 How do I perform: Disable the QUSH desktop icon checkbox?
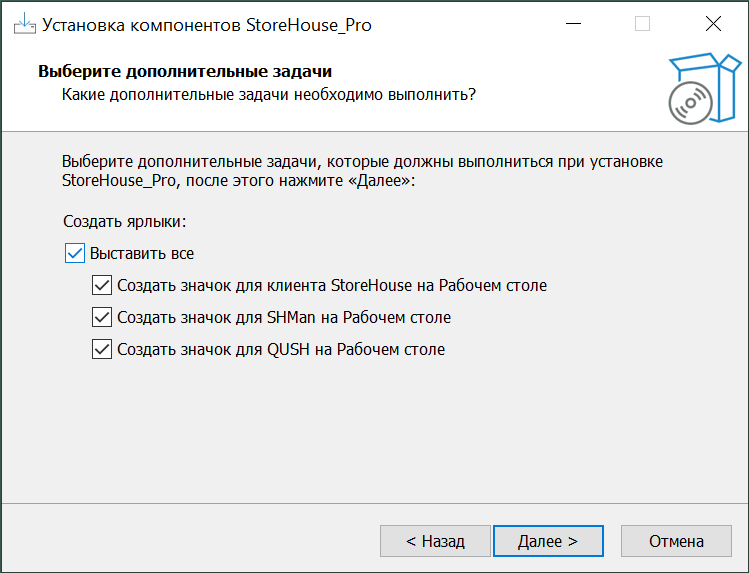[x=101, y=349]
